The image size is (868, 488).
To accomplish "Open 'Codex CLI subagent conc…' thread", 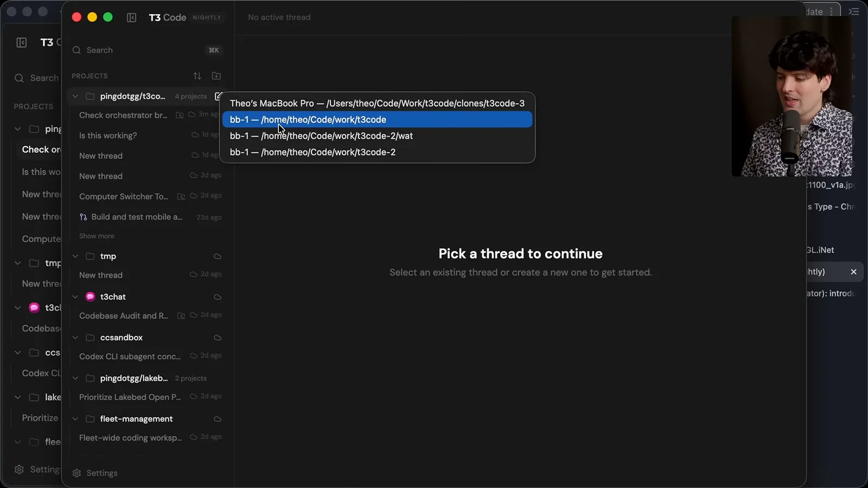I will pos(130,356).
